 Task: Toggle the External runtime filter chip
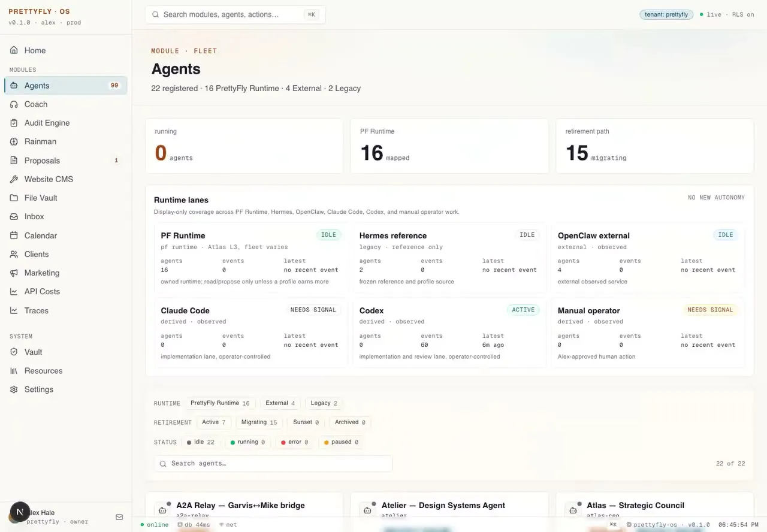[x=280, y=403]
